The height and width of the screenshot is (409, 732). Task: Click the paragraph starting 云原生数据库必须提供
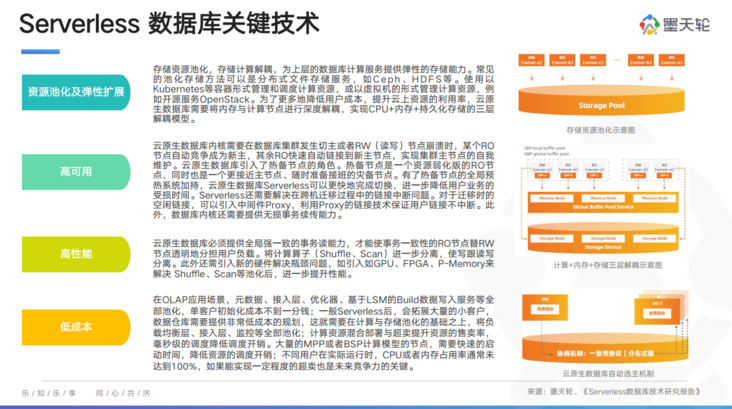323,258
